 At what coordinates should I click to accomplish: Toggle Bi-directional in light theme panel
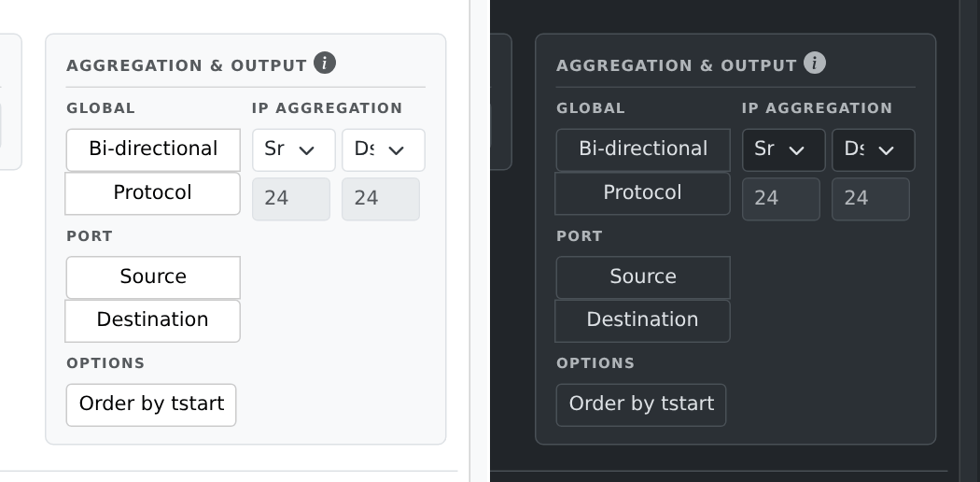click(x=153, y=150)
